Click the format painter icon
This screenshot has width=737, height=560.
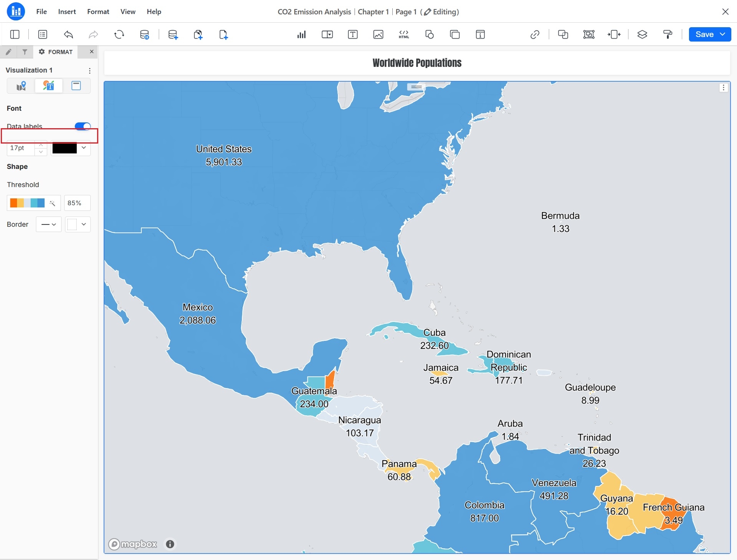(668, 35)
